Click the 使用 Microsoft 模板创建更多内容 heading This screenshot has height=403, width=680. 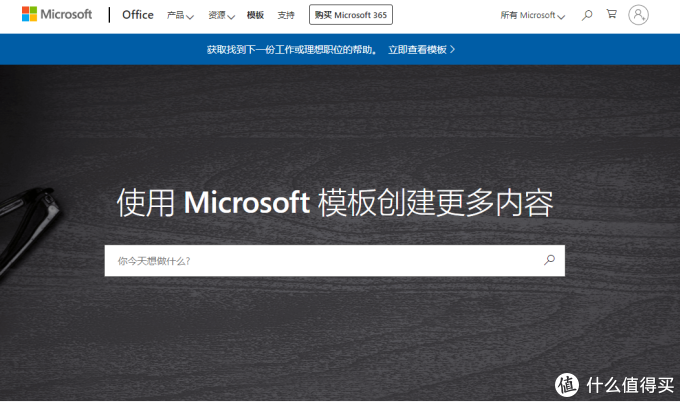coord(335,203)
